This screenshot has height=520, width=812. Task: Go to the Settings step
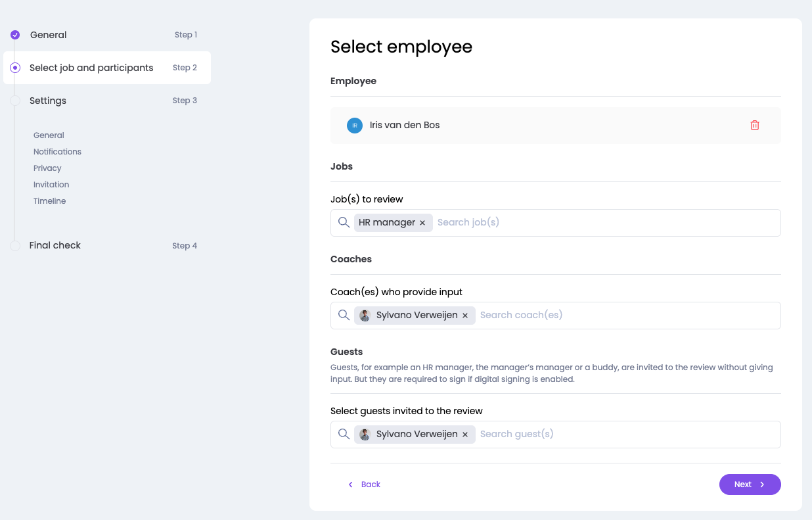[48, 101]
